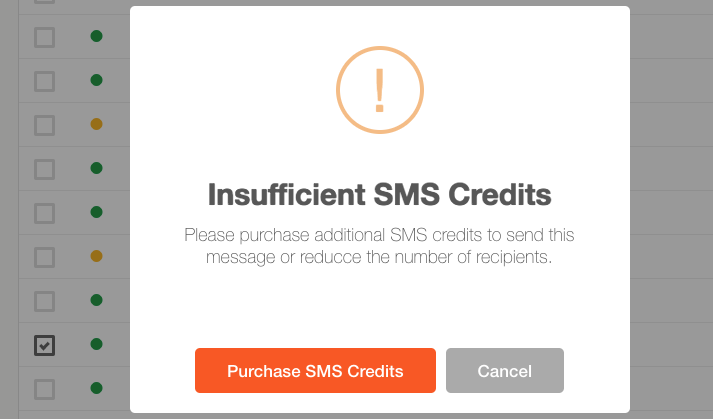The height and width of the screenshot is (419, 713).
Task: Uncheck the ticked row checkbox
Action: (x=45, y=346)
